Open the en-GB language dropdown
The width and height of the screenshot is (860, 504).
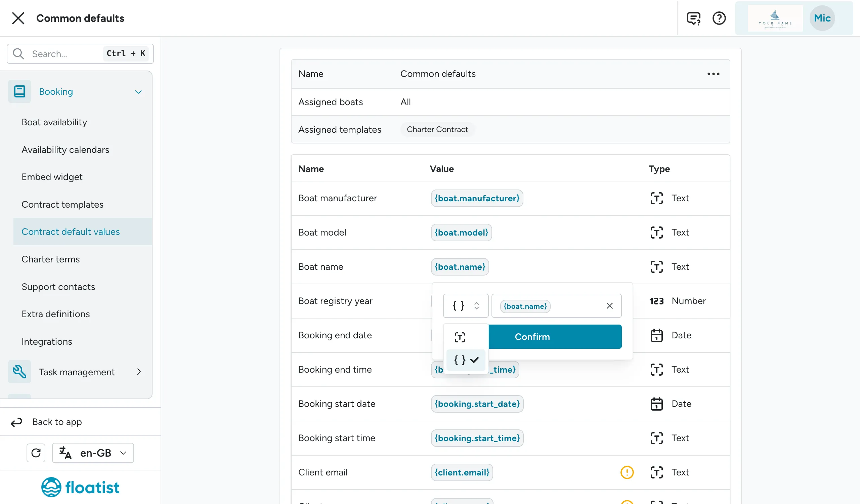pyautogui.click(x=93, y=453)
